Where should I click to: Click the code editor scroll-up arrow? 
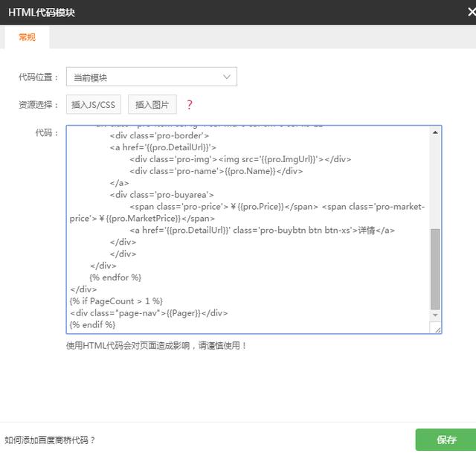[435, 132]
